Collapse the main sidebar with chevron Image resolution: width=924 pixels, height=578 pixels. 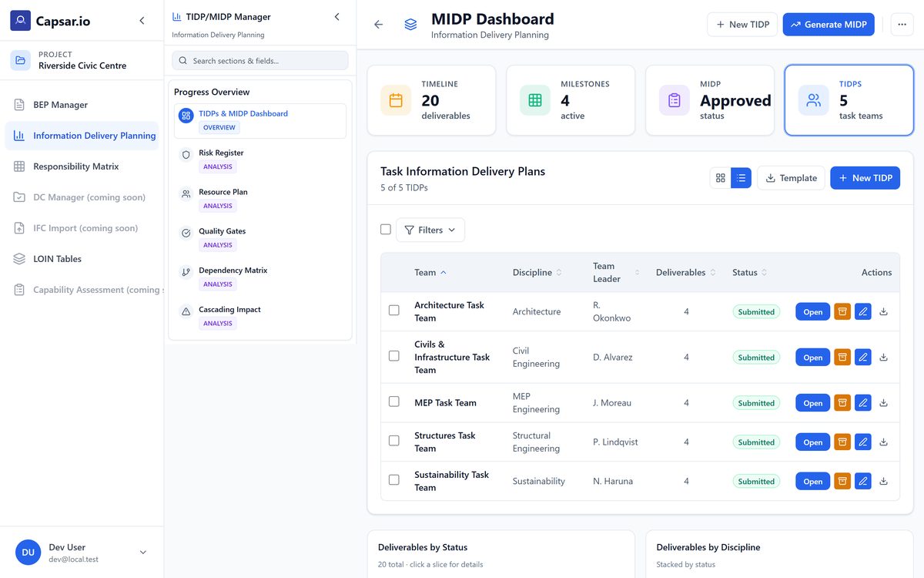[x=142, y=21]
